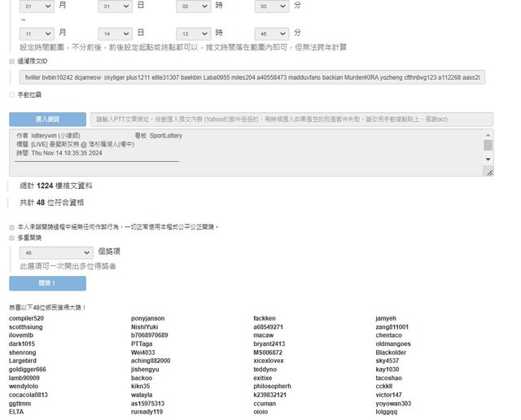This screenshot has height=420, width=521.
Task: Toggle the 多重開獎 checkbox
Action: 11,238
